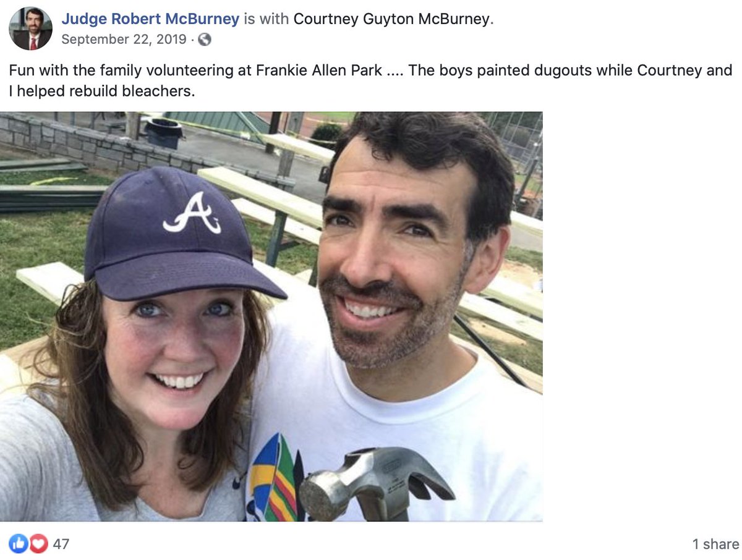Click the red heart Love reaction icon

pos(38,544)
